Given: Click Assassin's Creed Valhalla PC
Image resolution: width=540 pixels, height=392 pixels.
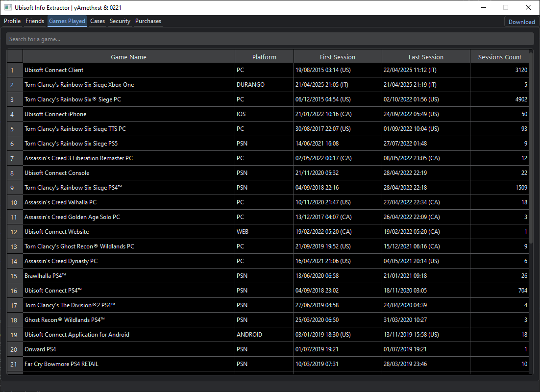Looking at the screenshot, I should 129,202.
